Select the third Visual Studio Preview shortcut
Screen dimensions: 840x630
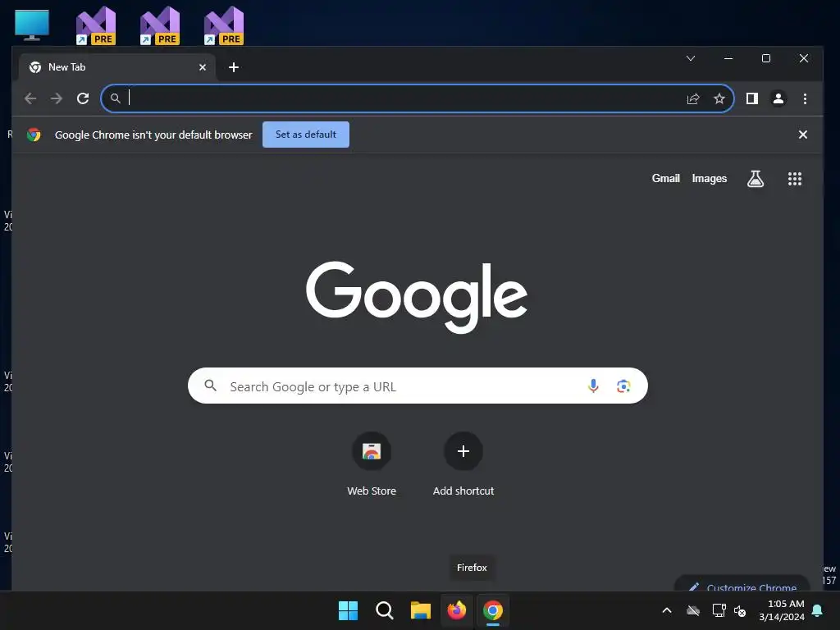(224, 25)
